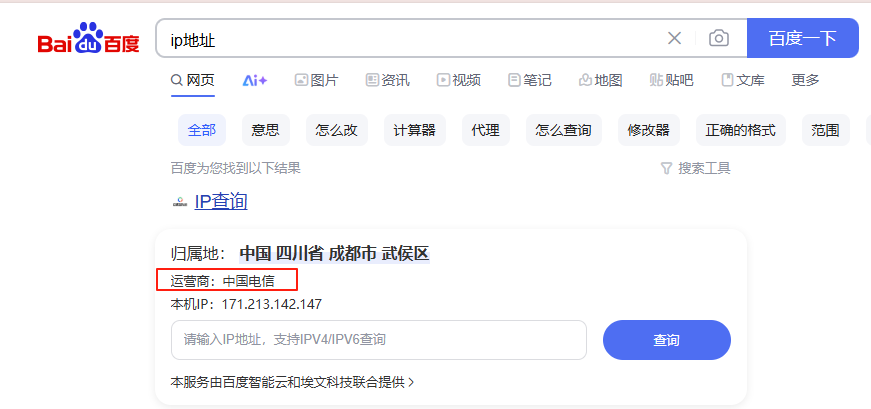Select the 计算器 filter chip
The width and height of the screenshot is (871, 409).
coord(414,131)
